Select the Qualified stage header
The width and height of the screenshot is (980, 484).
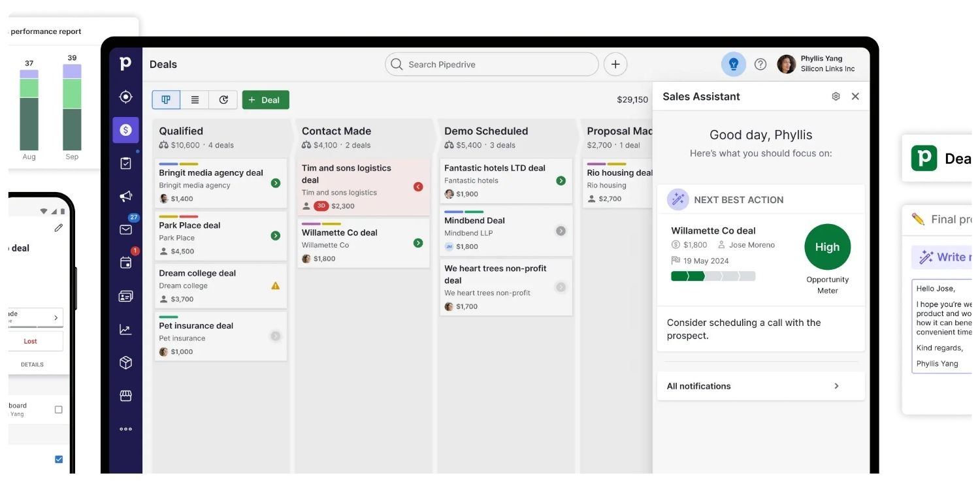[221, 137]
